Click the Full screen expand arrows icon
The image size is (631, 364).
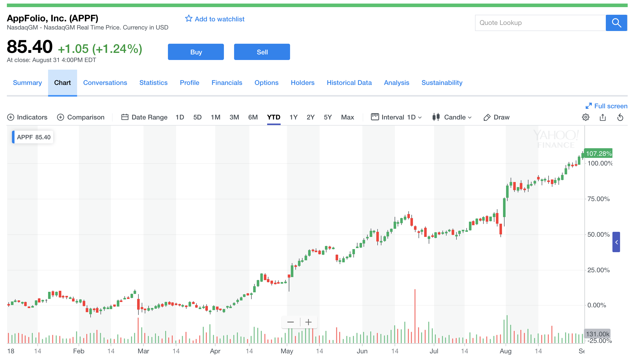pyautogui.click(x=589, y=106)
